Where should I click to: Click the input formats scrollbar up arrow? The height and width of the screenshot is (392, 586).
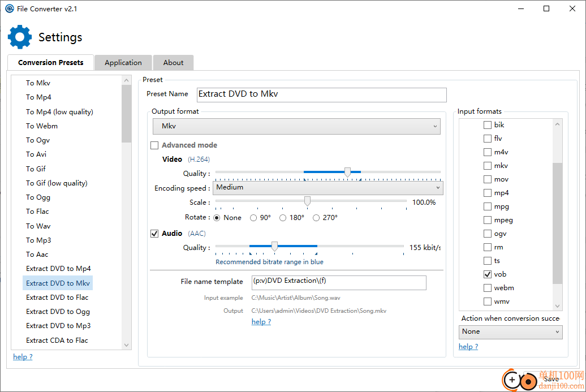coord(557,124)
